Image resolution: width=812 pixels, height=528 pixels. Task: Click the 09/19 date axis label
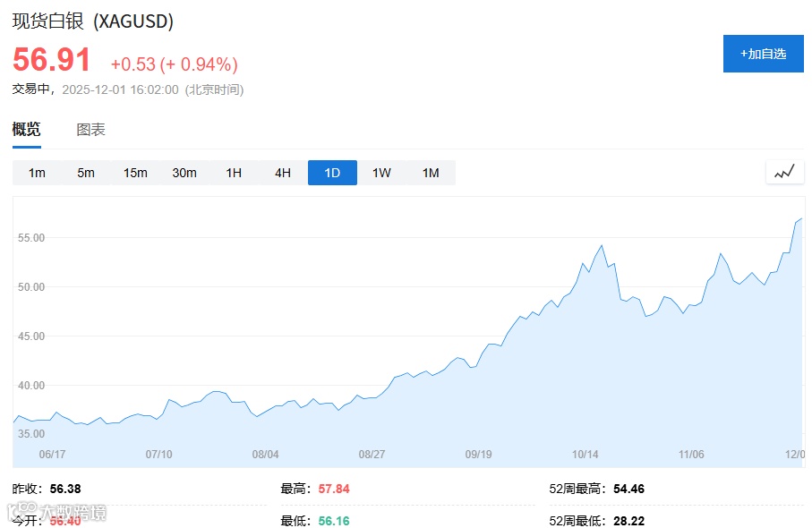478,455
